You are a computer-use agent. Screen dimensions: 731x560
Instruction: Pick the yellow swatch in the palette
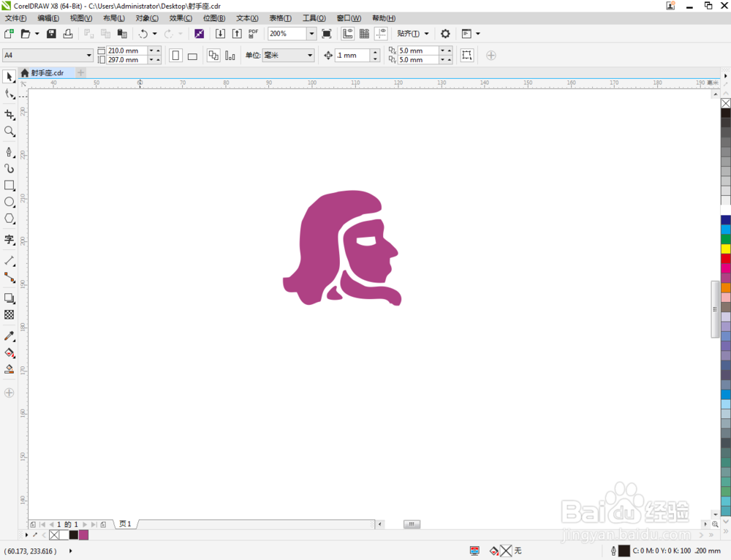(726, 249)
